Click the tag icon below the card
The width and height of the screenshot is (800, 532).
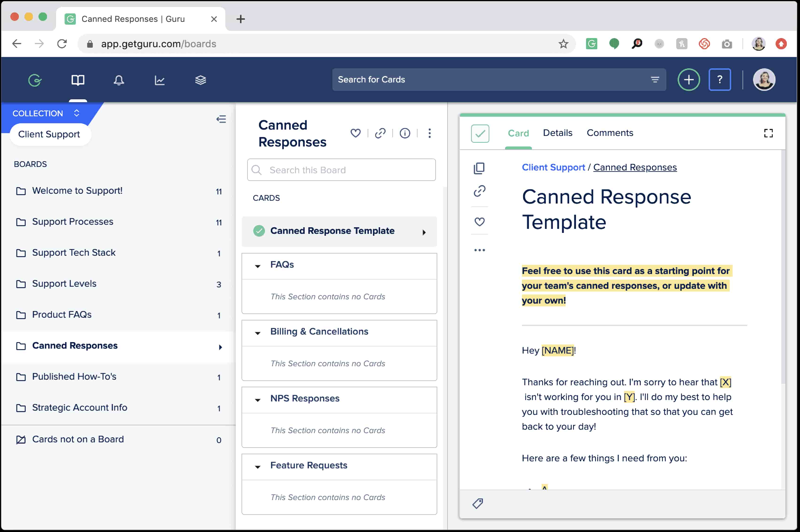click(478, 504)
